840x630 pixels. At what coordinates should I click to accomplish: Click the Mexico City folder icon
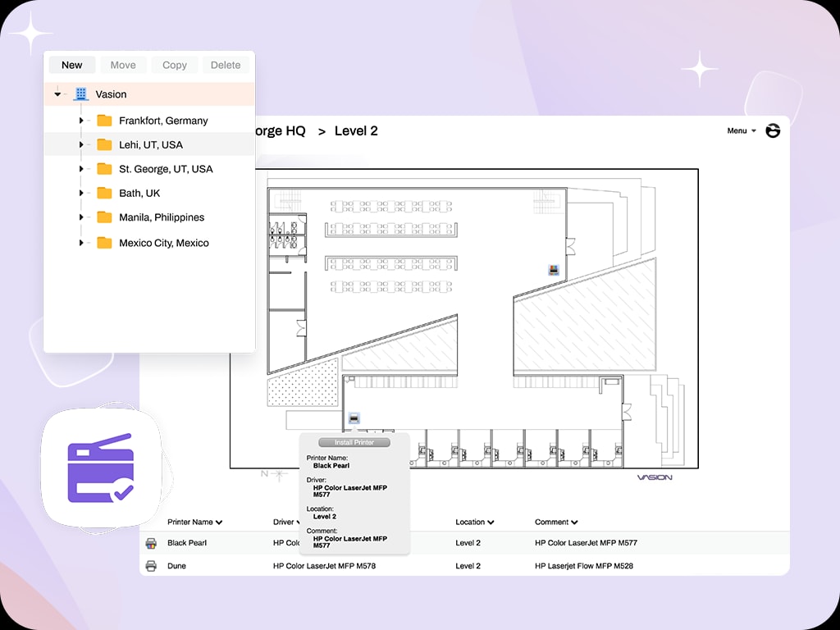tap(104, 243)
